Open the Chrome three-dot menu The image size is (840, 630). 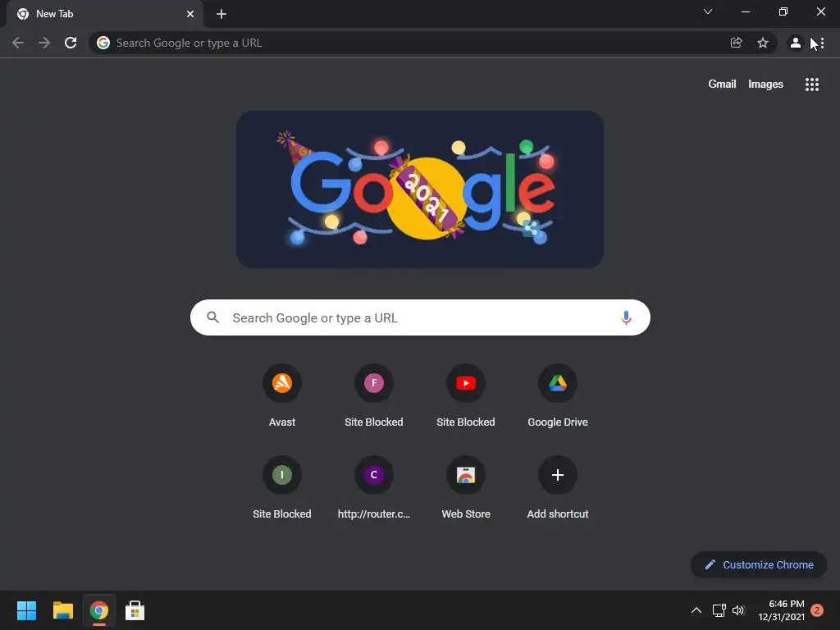[822, 43]
